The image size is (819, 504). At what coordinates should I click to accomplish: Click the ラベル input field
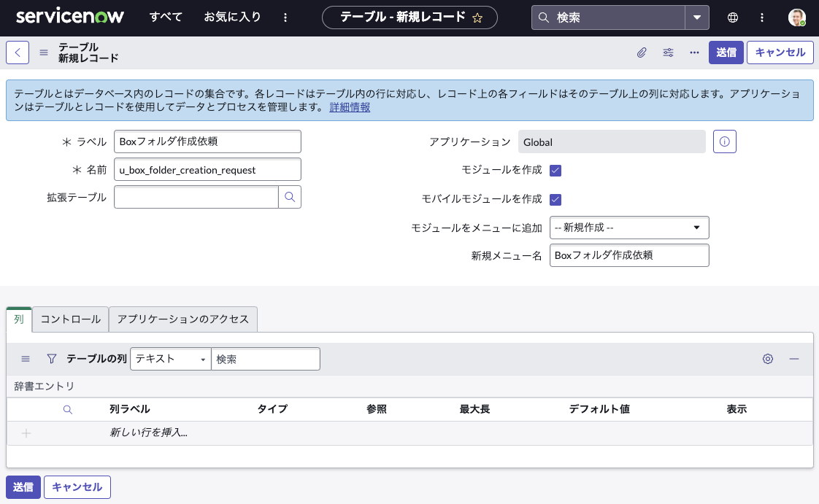(x=207, y=141)
